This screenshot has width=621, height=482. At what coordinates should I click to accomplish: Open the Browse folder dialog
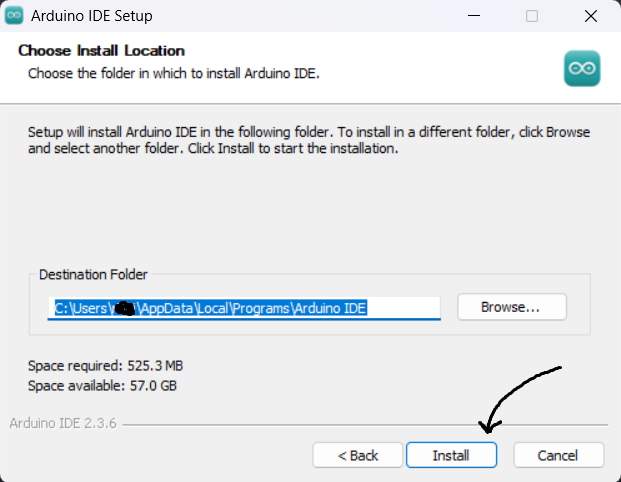(511, 307)
